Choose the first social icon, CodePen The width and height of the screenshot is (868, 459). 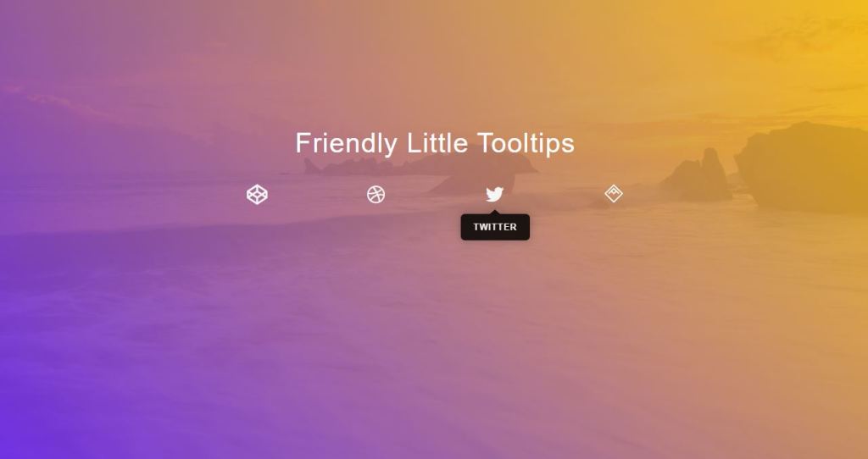click(x=257, y=195)
